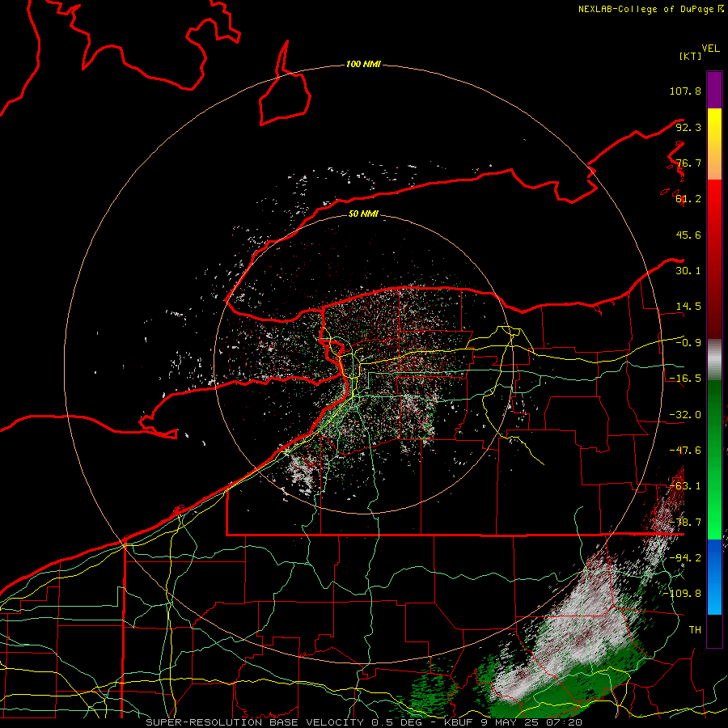The height and width of the screenshot is (728, 728).
Task: Pick the green band of the velocity scale
Action: pyautogui.click(x=714, y=459)
